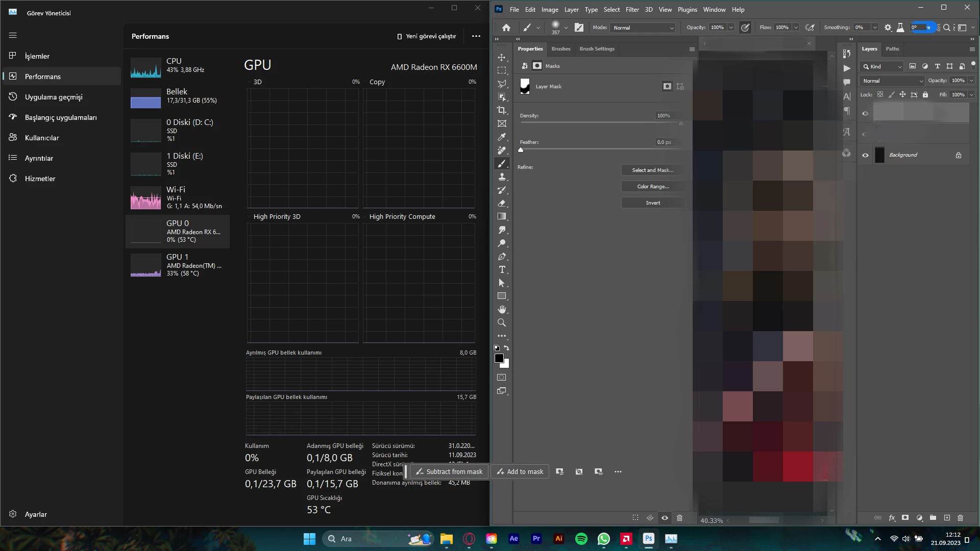Expand the Kind filter dropdown in Layers
Image resolution: width=980 pixels, height=551 pixels.
click(882, 66)
